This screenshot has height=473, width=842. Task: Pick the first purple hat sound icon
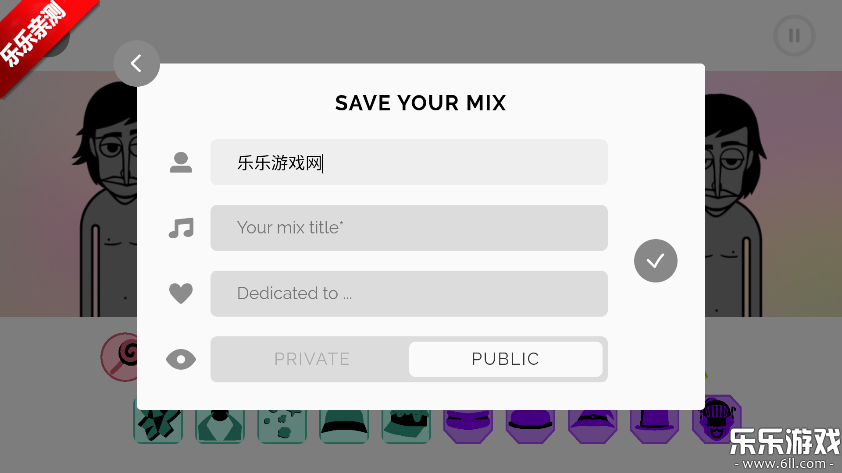[468, 424]
